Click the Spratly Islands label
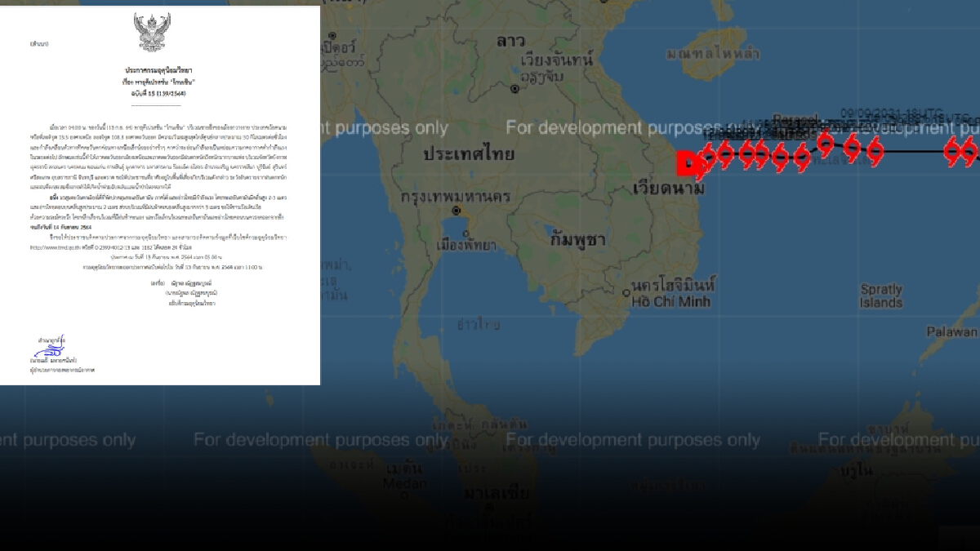The height and width of the screenshot is (551, 980). click(880, 295)
